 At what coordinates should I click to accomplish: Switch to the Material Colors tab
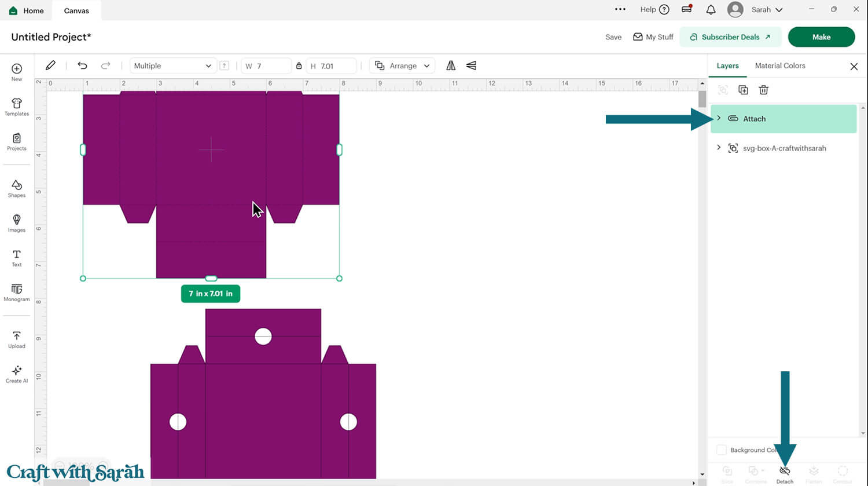[x=779, y=66]
